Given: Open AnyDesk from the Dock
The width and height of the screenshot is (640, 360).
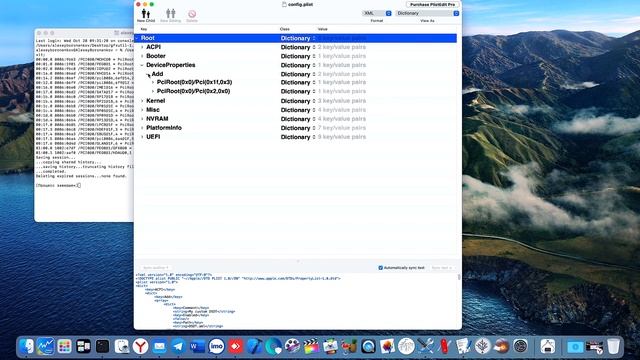Looking at the screenshot, I should pos(236,347).
